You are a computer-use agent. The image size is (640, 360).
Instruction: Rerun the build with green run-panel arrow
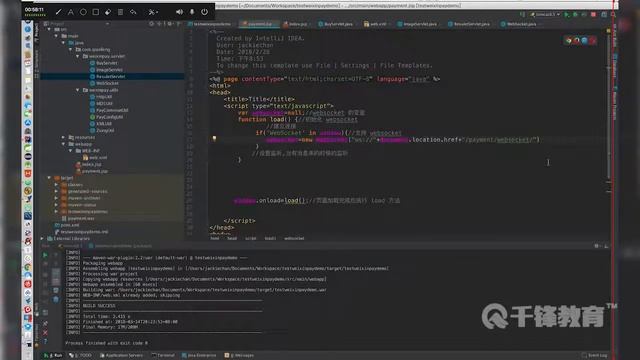coord(45,255)
